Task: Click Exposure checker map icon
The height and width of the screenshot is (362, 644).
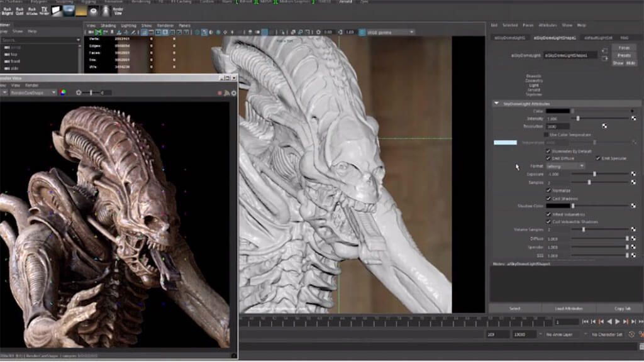Action: click(633, 174)
